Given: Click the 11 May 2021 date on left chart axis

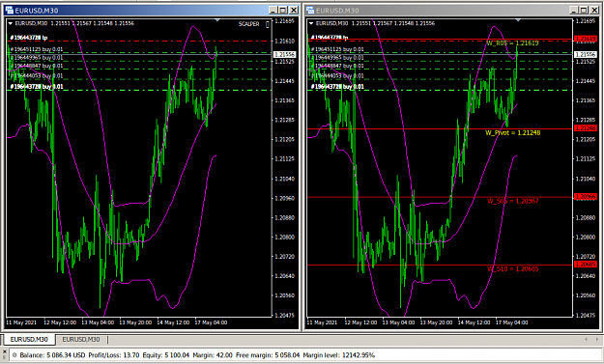Looking at the screenshot, I should tap(21, 322).
